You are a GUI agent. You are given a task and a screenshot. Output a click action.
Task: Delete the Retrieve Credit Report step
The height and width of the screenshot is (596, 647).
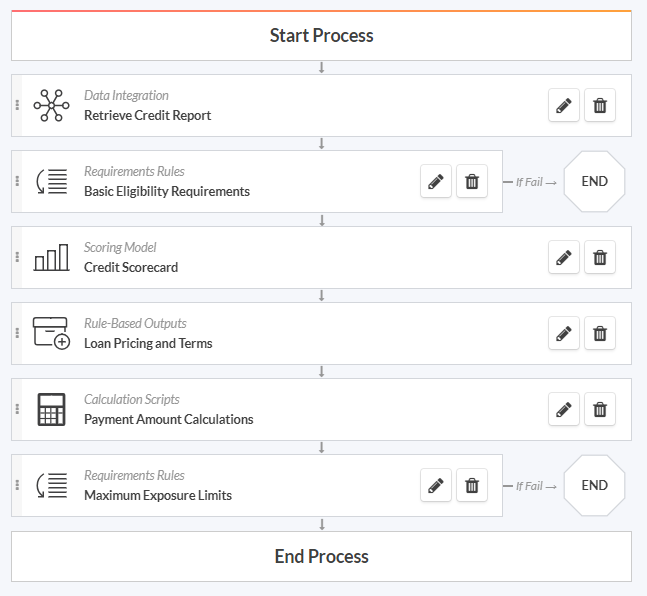[600, 105]
